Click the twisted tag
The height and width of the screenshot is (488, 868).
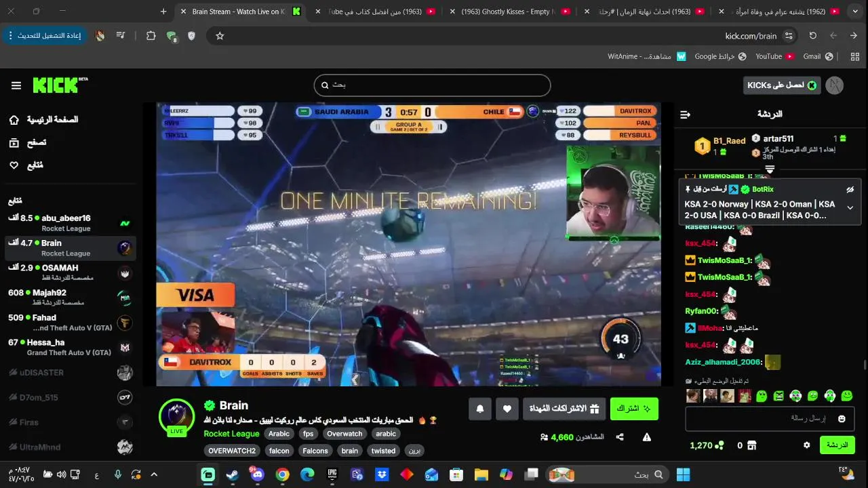click(383, 451)
